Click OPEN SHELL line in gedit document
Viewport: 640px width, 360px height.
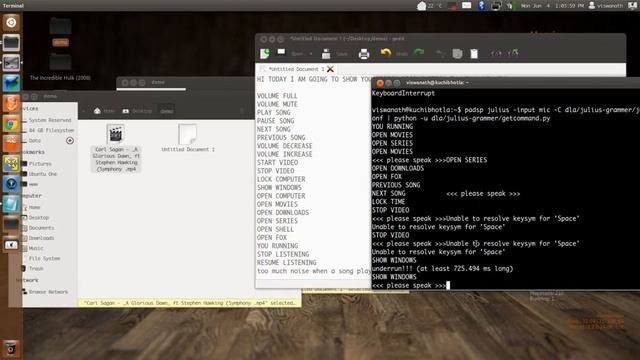275,229
